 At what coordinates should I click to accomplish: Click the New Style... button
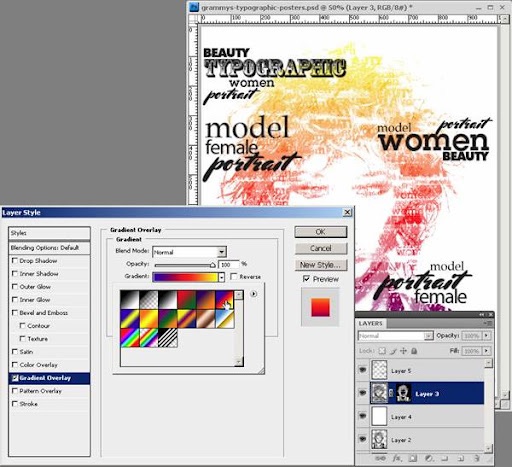[x=321, y=265]
